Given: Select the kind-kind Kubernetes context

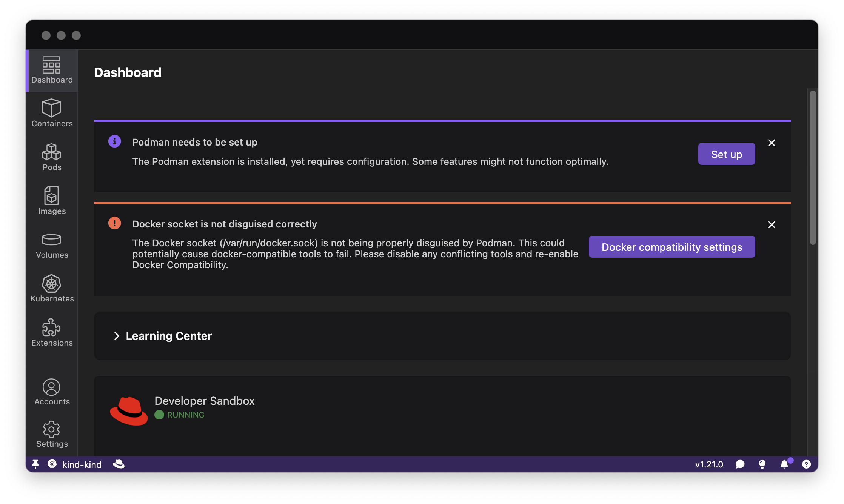Looking at the screenshot, I should click(75, 464).
